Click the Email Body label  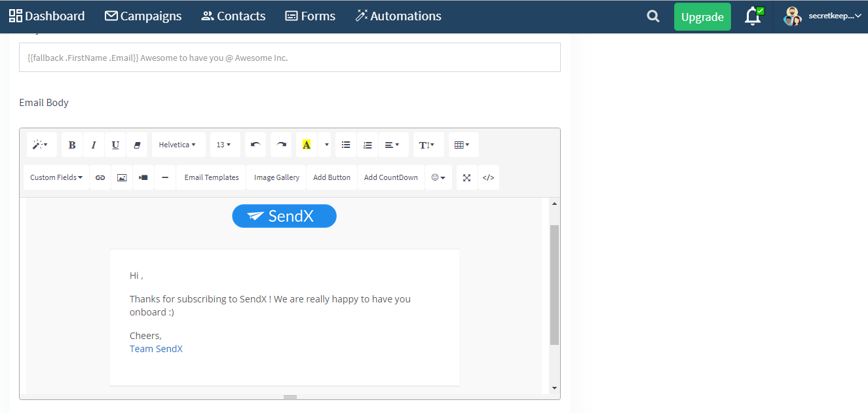click(44, 103)
